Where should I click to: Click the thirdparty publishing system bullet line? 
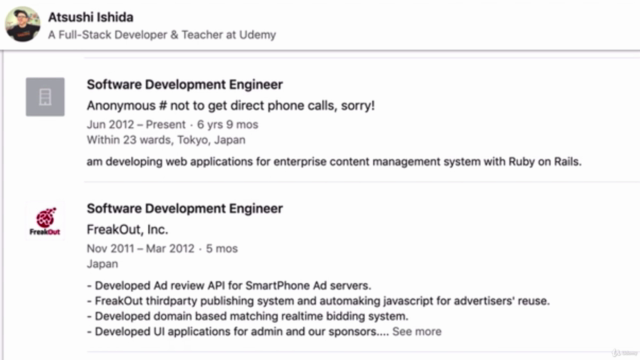point(318,301)
